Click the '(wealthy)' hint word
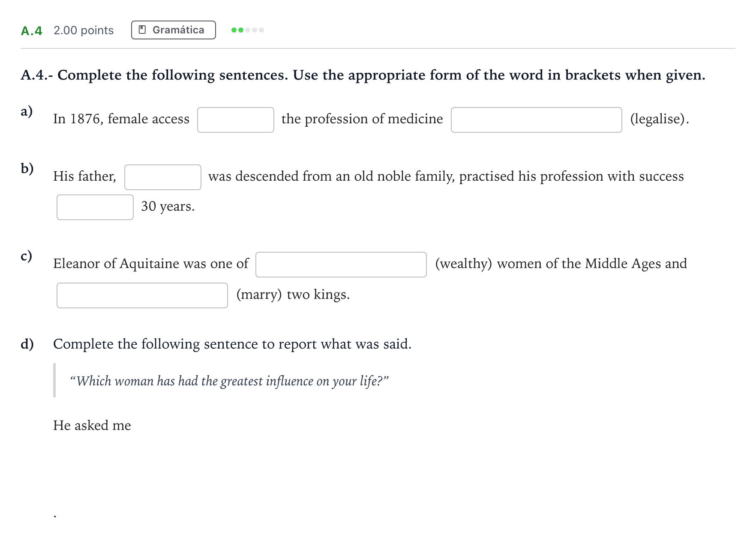The height and width of the screenshot is (543, 756). click(x=463, y=264)
